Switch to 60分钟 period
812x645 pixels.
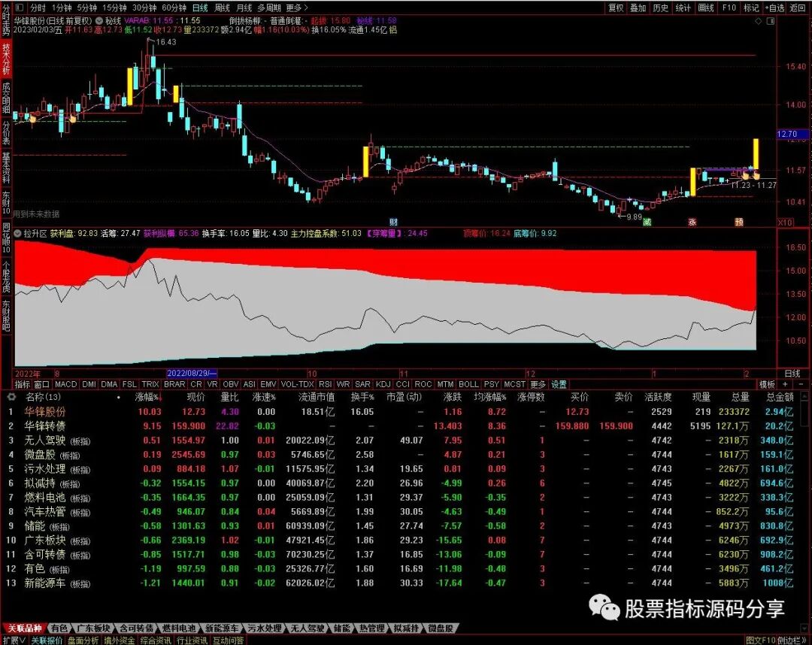pyautogui.click(x=174, y=8)
